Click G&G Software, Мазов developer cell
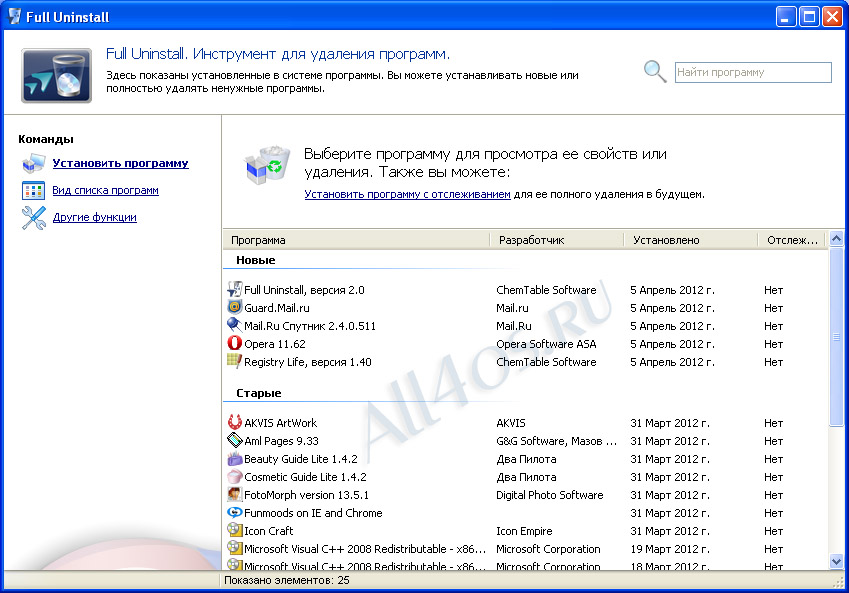This screenshot has width=849, height=593. [x=557, y=441]
